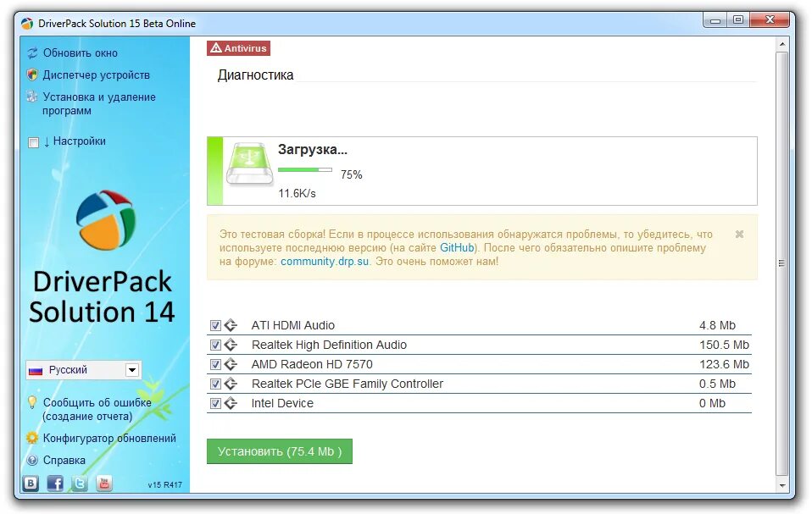
Task: Uncheck AMD Radeon HD 7570 driver
Action: point(215,365)
